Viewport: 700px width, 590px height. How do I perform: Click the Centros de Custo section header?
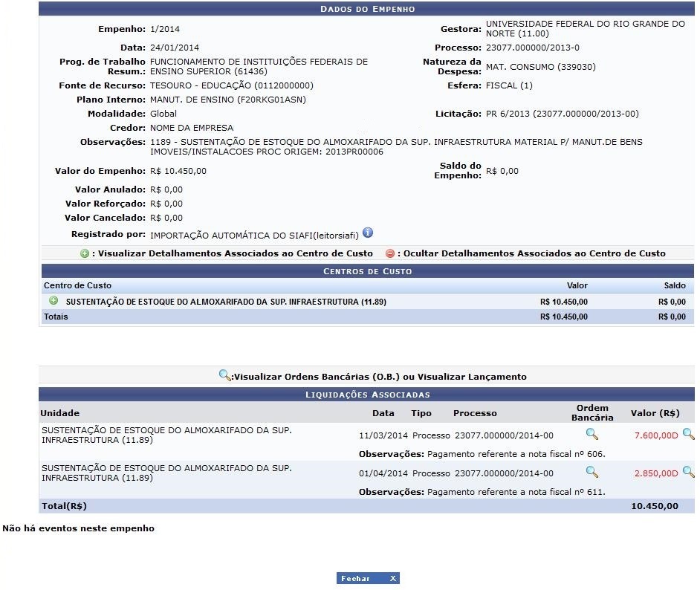tap(367, 271)
